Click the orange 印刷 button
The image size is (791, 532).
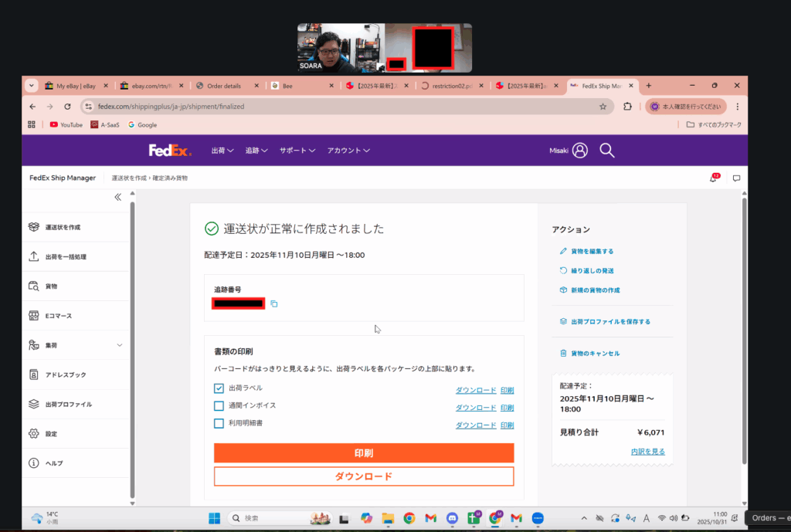click(363, 453)
